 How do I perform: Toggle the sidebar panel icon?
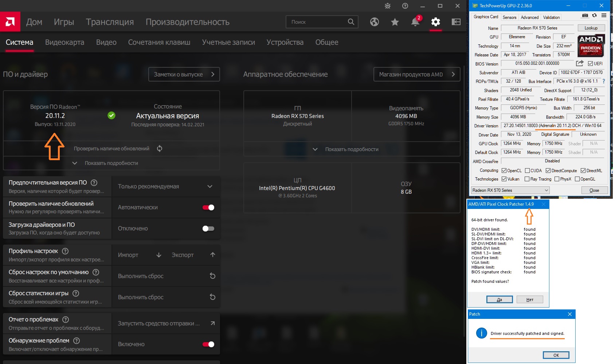pyautogui.click(x=456, y=22)
